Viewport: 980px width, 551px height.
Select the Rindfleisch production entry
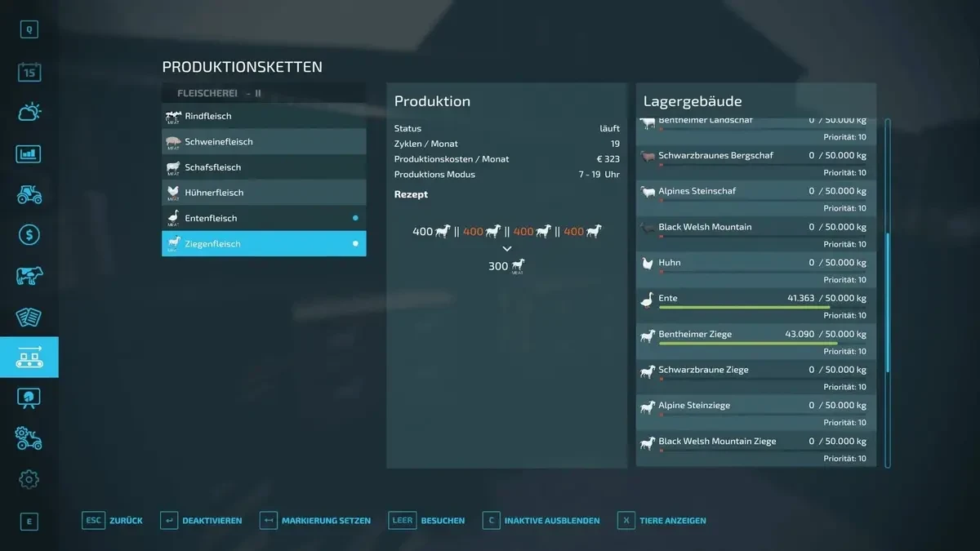(x=263, y=116)
